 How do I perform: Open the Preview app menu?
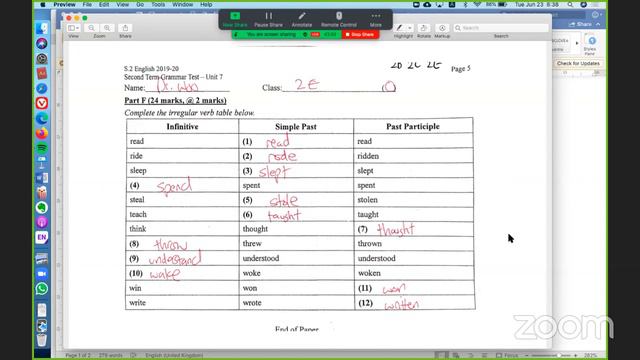[x=64, y=4]
